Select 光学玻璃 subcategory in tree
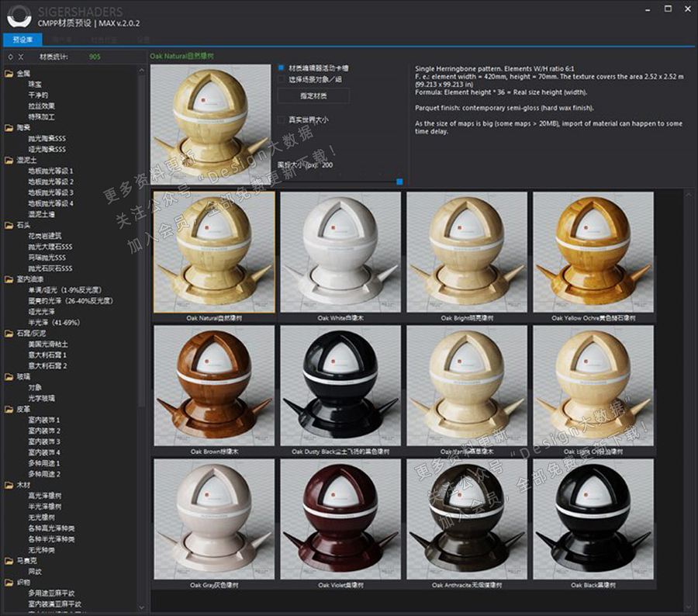This screenshot has width=698, height=616. [42, 398]
